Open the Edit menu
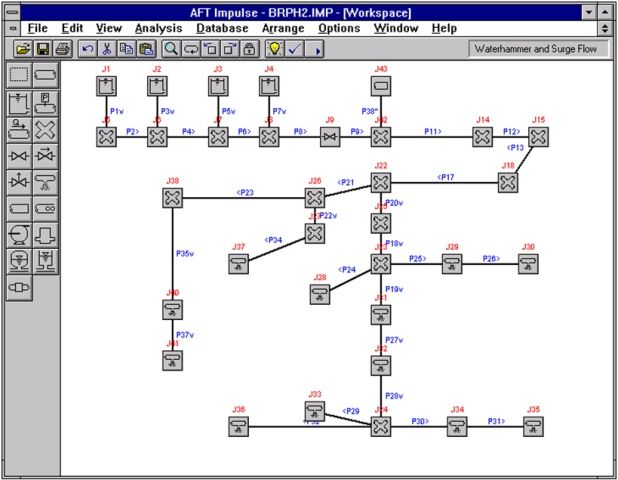This screenshot has height=480, width=618. [x=72, y=28]
